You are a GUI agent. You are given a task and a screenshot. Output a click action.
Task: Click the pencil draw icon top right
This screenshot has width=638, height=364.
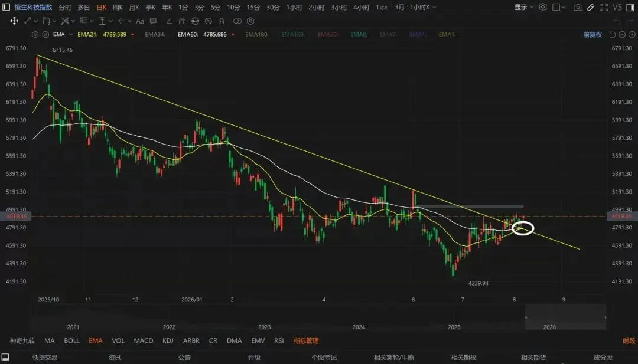tap(591, 7)
